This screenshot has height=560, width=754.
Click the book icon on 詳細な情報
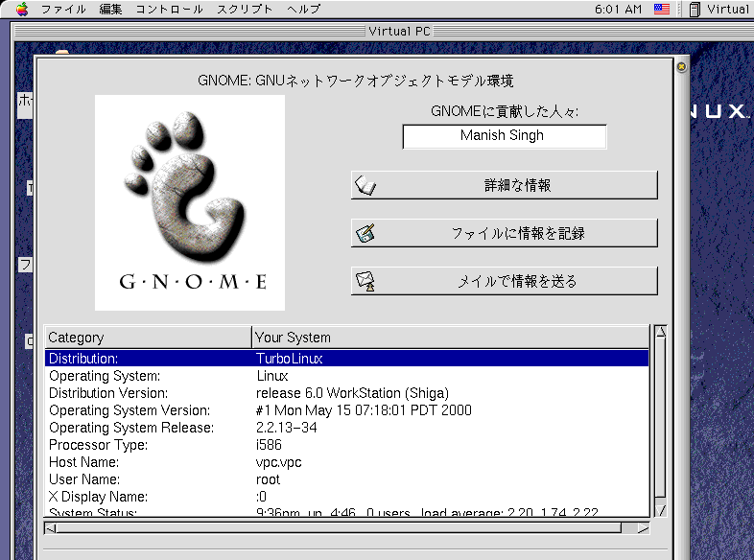[x=365, y=185]
